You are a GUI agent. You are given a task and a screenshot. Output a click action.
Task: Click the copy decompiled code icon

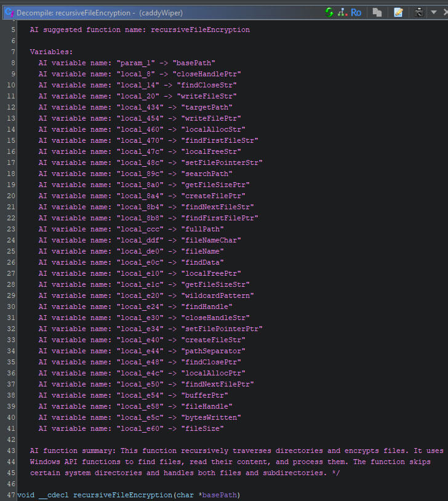pos(377,12)
